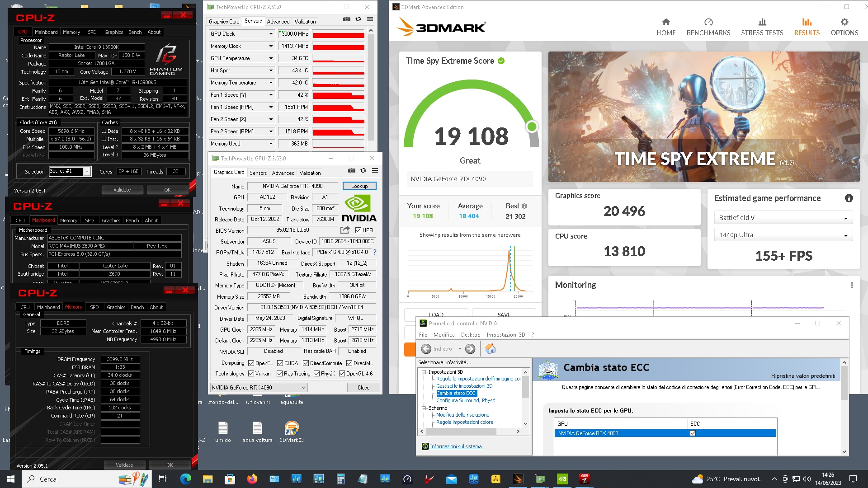Click the info icon beside Estimated game performance
Image resolution: width=868 pixels, height=488 pixels.
click(849, 198)
